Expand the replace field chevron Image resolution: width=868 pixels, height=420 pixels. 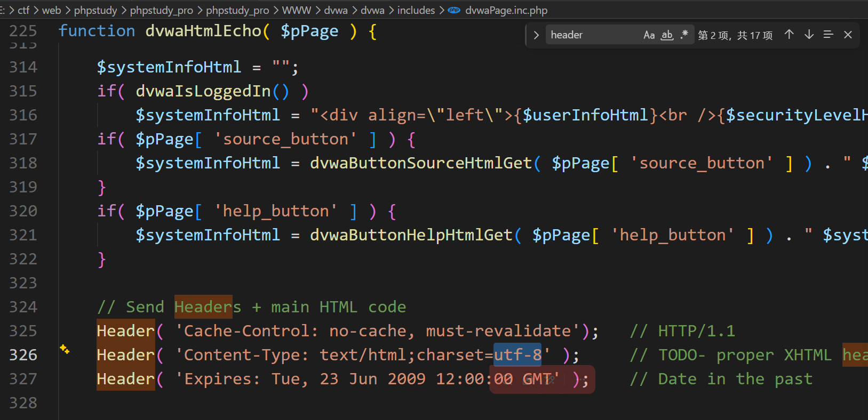tap(536, 35)
